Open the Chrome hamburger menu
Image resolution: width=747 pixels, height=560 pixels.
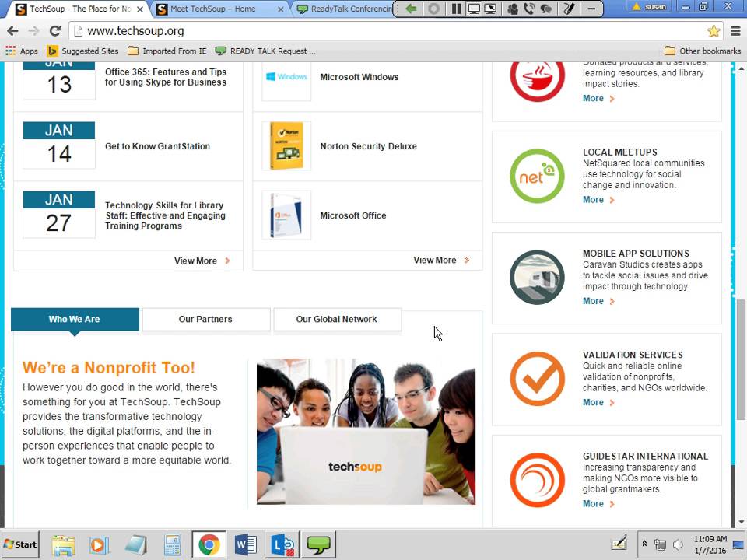point(735,31)
